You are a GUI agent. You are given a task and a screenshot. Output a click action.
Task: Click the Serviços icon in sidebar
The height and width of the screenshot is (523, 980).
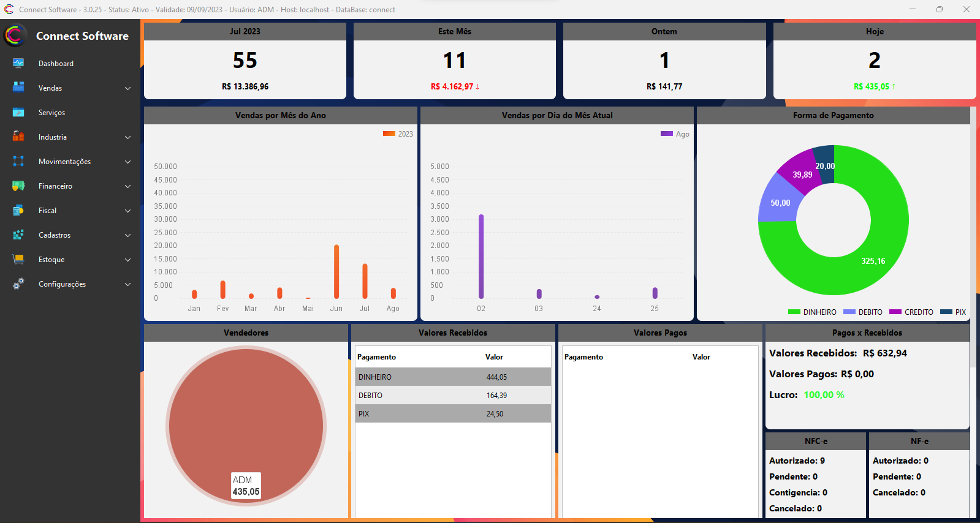point(18,112)
